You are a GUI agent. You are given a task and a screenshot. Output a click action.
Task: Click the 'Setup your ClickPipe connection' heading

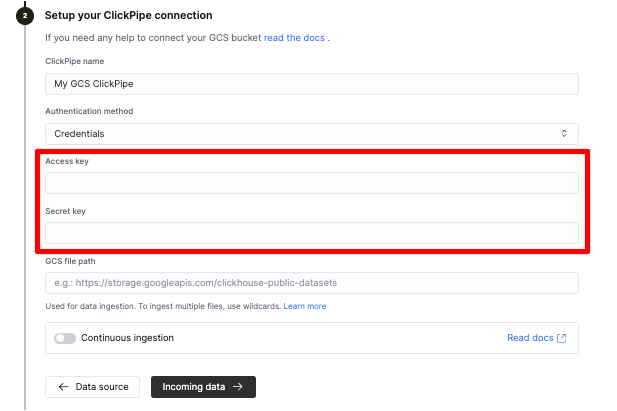[x=128, y=16]
